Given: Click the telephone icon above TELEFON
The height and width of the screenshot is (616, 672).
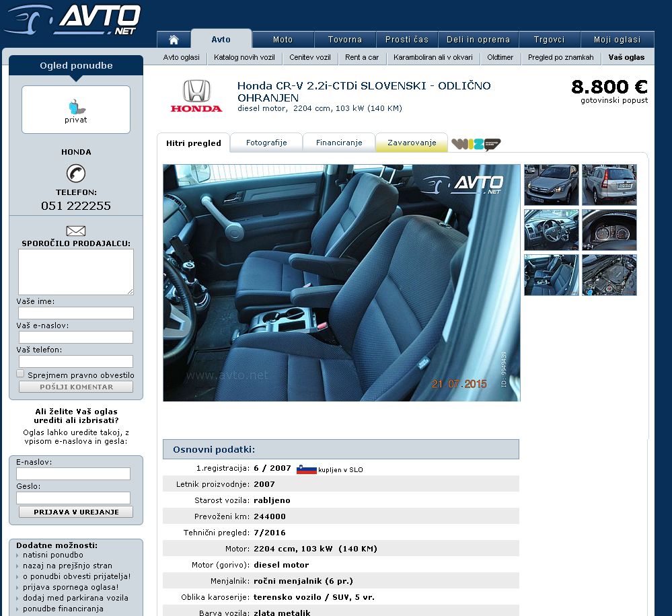Looking at the screenshot, I should (76, 174).
